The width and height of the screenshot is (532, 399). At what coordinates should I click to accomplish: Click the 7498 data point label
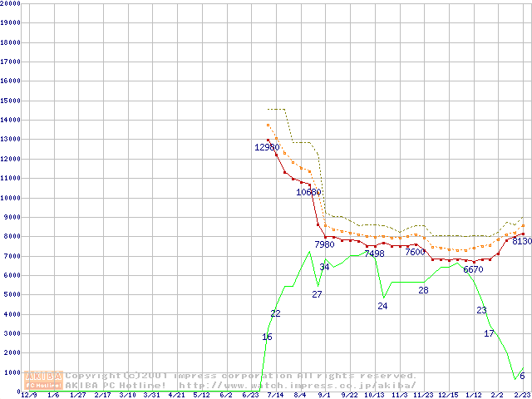pos(374,254)
